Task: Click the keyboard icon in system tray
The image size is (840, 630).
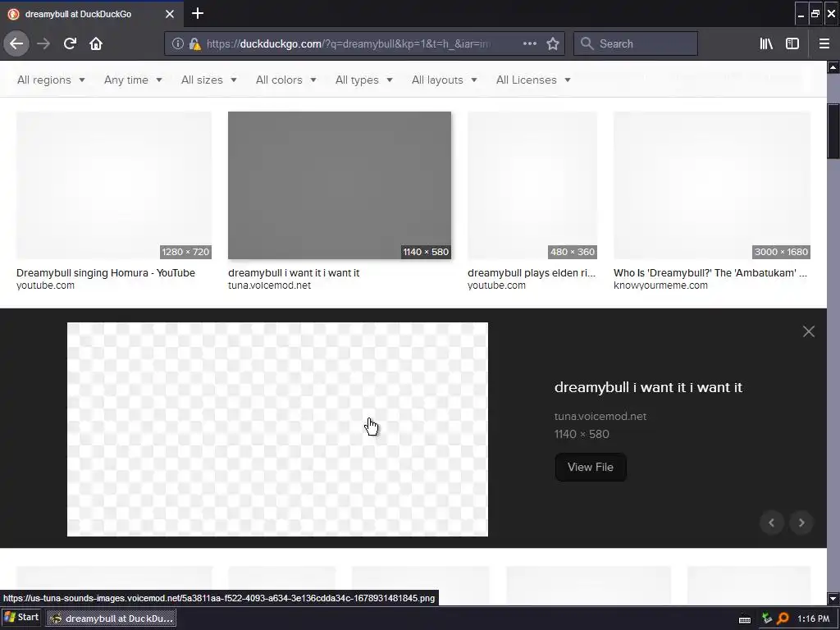Action: tap(745, 619)
